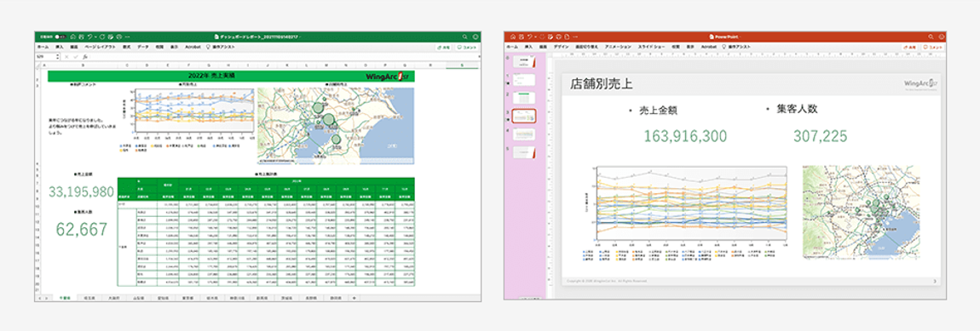Click the Redo icon in PowerPoint title bar

click(x=542, y=37)
